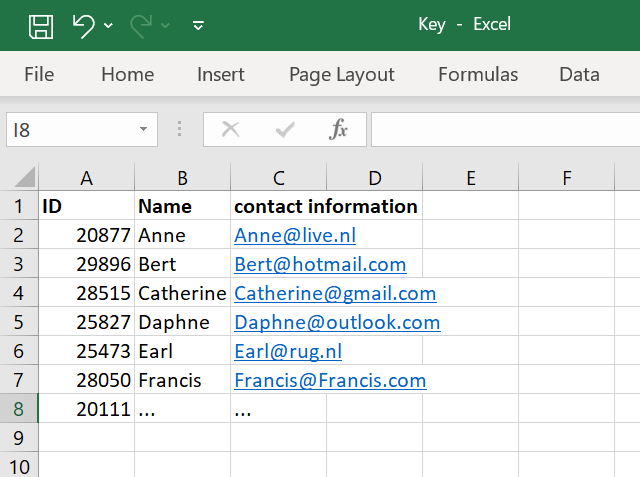Image resolution: width=640 pixels, height=477 pixels.
Task: Click the Enter checkmark in formula bar
Action: point(285,129)
